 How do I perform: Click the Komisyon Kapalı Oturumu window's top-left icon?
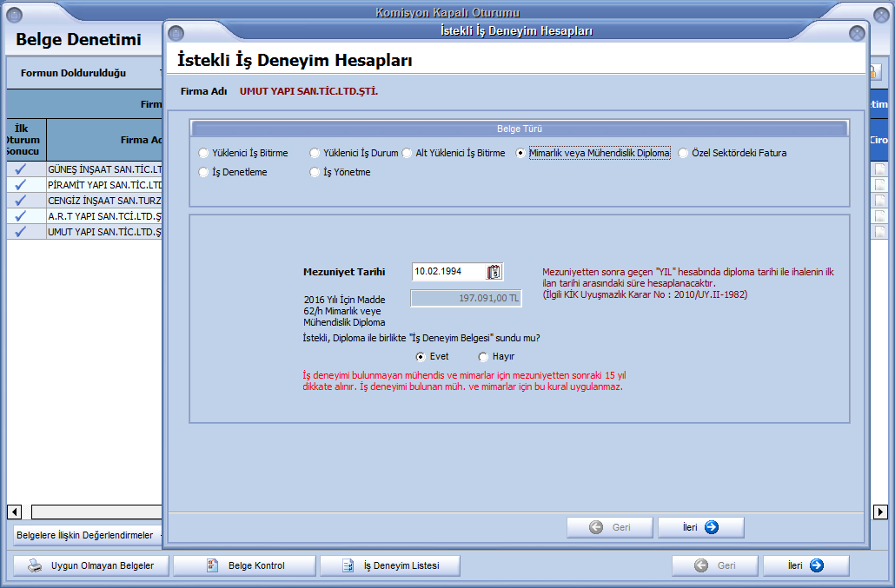[14, 13]
